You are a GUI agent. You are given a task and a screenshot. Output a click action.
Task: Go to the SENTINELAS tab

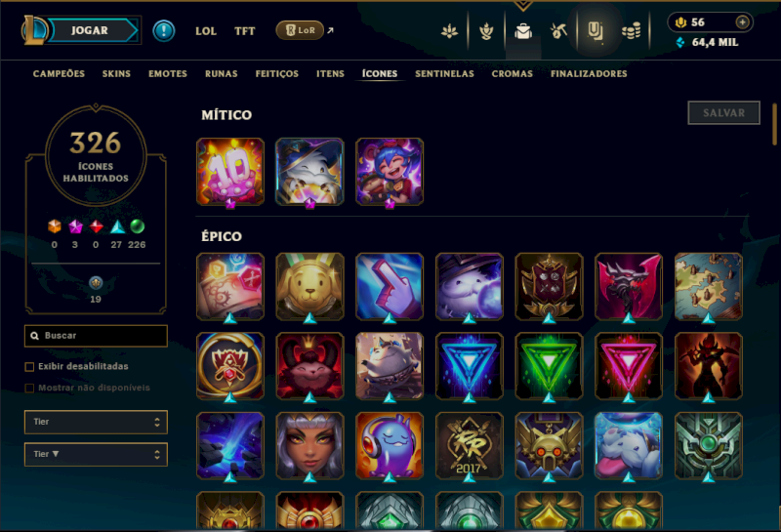pyautogui.click(x=444, y=74)
